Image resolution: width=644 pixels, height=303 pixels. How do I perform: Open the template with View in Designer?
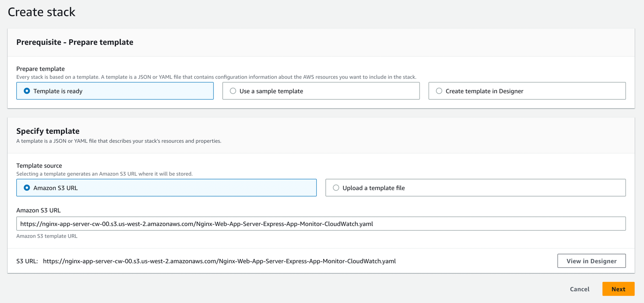(x=591, y=261)
